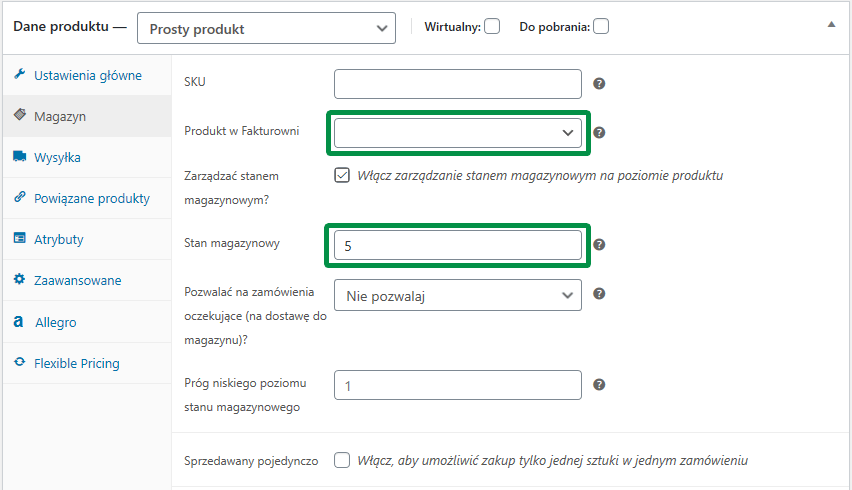Click the help icon next to SKU

[599, 84]
